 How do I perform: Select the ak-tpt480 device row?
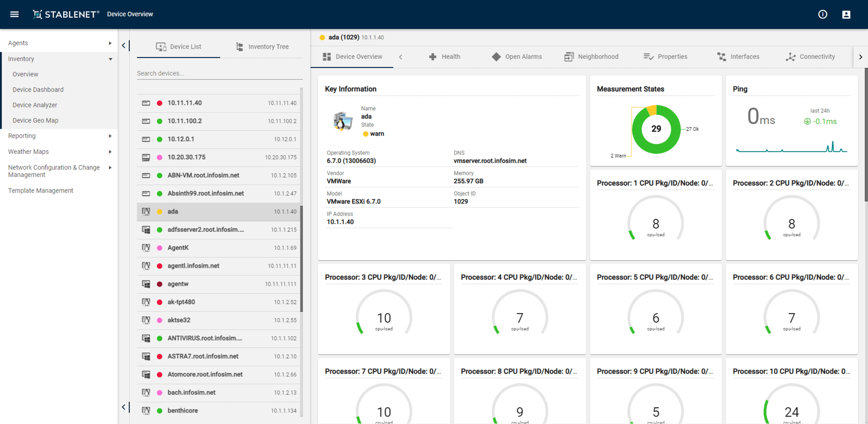tap(219, 302)
